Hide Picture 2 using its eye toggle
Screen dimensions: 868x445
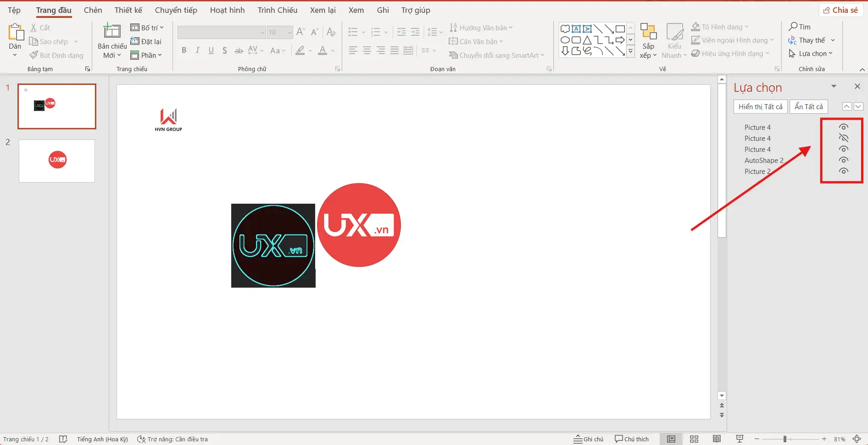tap(844, 171)
